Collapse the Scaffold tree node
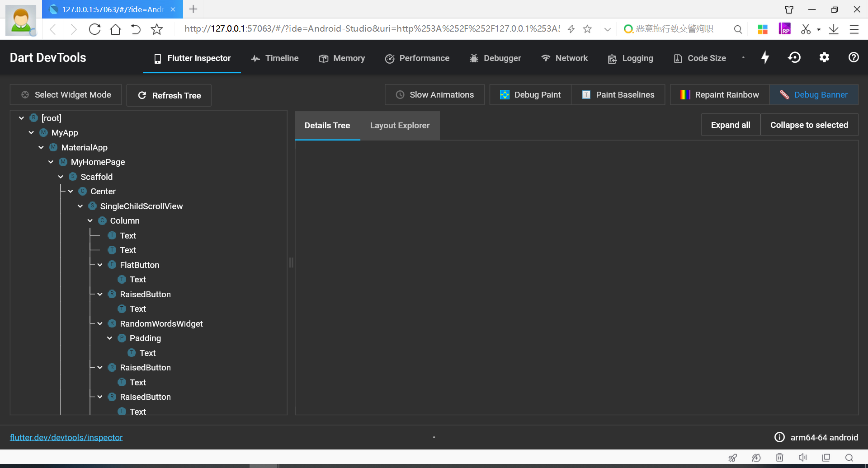 point(61,177)
